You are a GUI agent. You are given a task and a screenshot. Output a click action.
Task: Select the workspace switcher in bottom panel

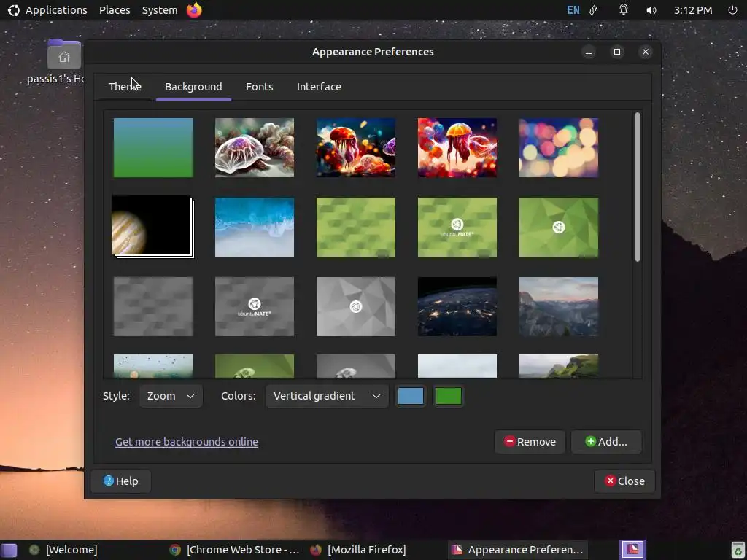(632, 550)
